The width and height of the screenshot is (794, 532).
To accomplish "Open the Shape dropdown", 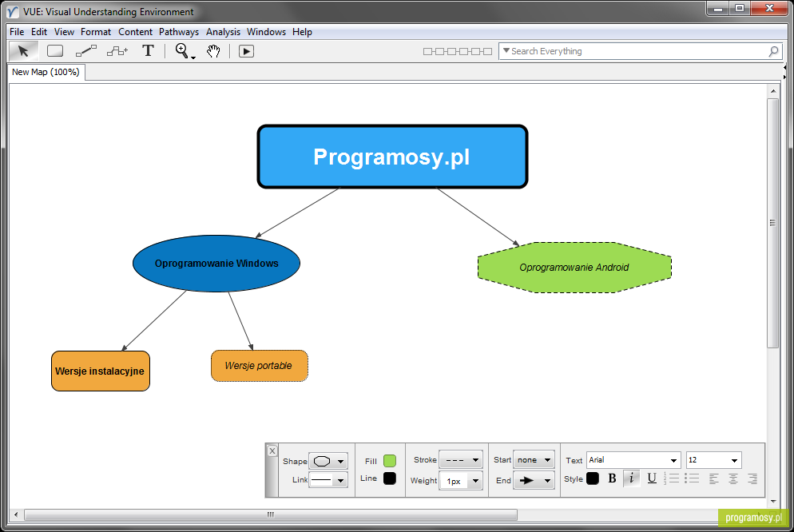I will pos(328,461).
